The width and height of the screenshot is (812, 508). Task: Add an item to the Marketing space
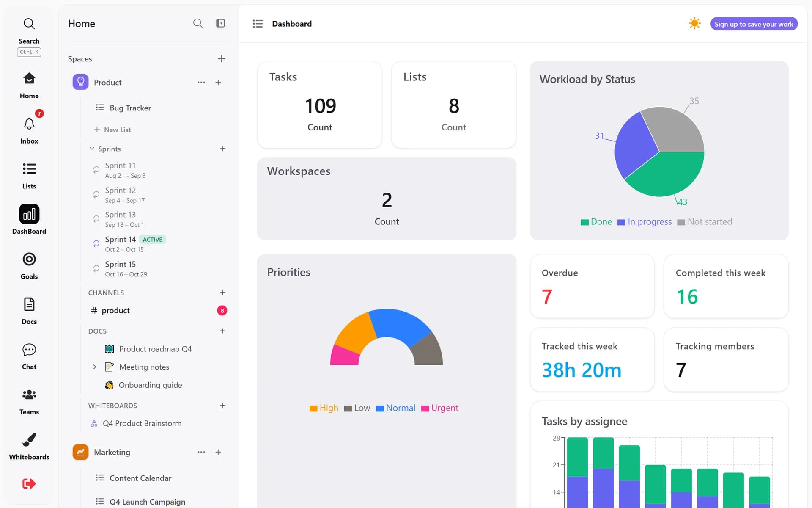pyautogui.click(x=218, y=452)
